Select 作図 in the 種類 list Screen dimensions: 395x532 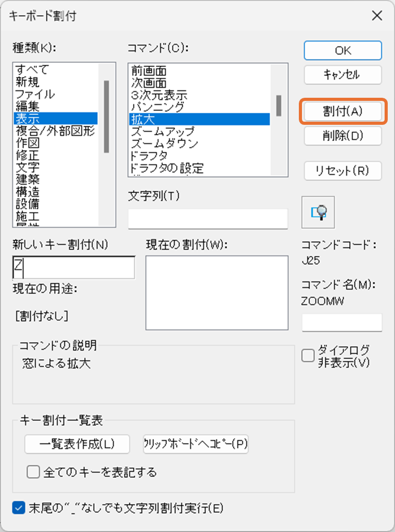[x=28, y=142]
